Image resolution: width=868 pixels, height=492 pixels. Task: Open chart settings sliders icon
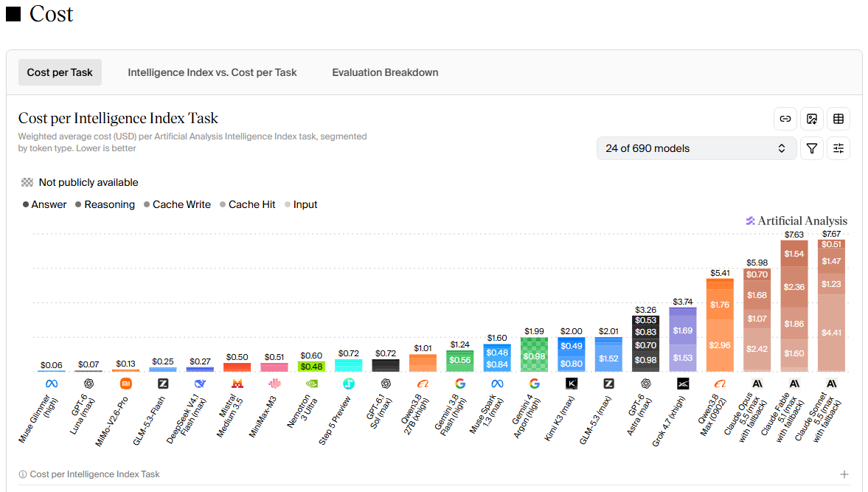pos(838,148)
